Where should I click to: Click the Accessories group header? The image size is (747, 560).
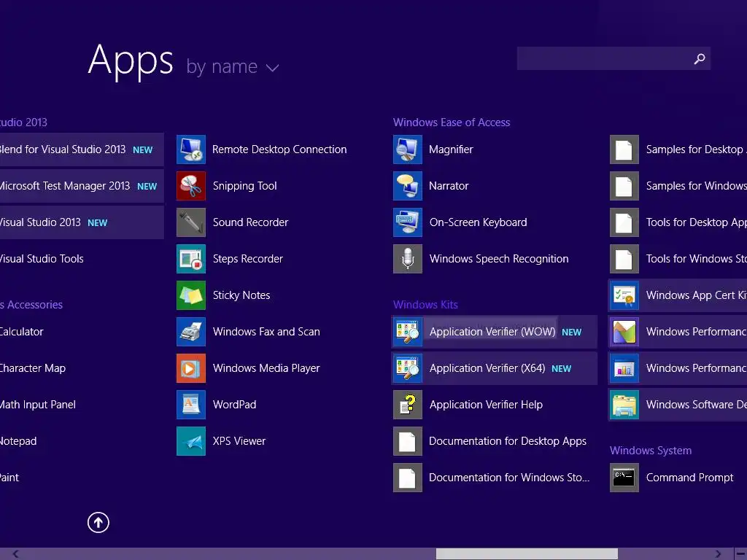point(31,305)
